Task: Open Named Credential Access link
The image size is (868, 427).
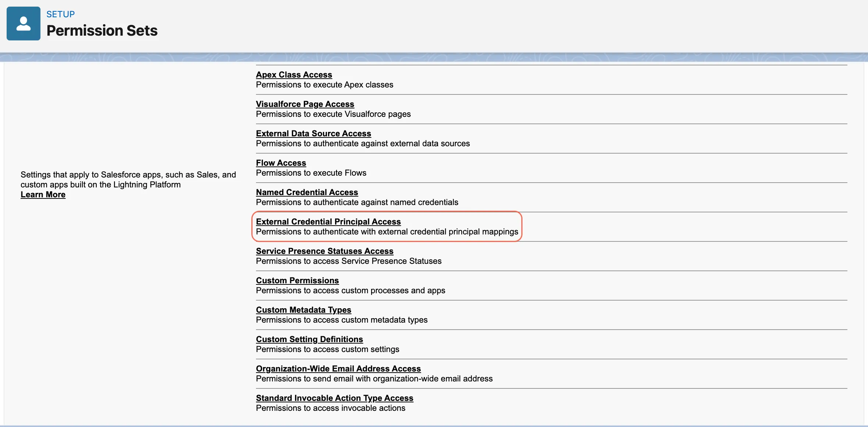Action: (x=307, y=192)
